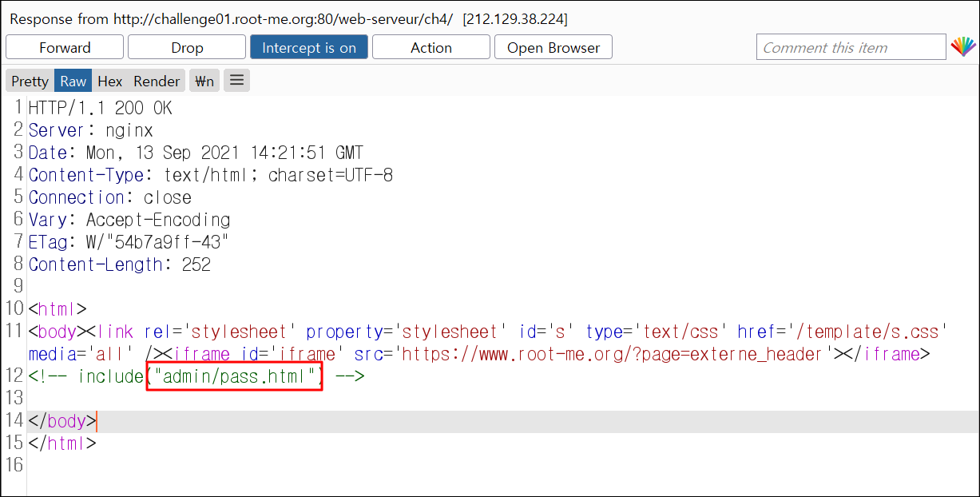Click the Vary: Accept-Encoding header
This screenshot has height=497, width=980.
click(x=129, y=220)
